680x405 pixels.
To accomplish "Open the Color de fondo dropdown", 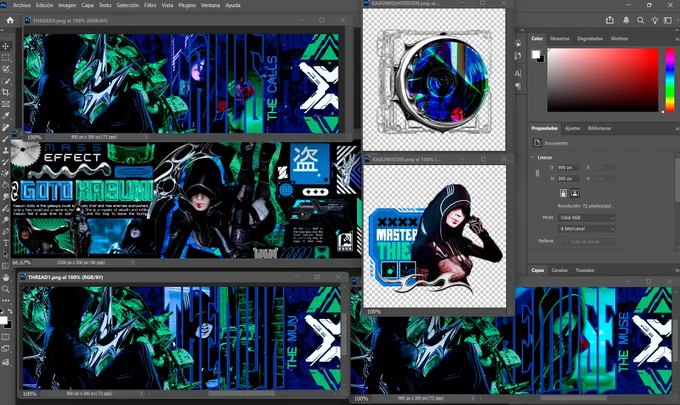I will point(592,242).
